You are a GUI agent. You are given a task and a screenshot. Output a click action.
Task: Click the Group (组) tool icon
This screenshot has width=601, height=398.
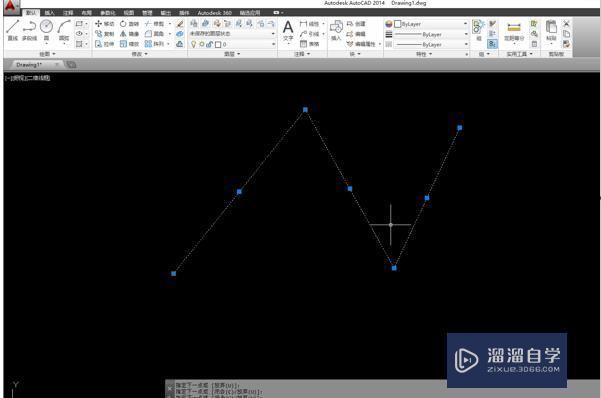click(478, 30)
